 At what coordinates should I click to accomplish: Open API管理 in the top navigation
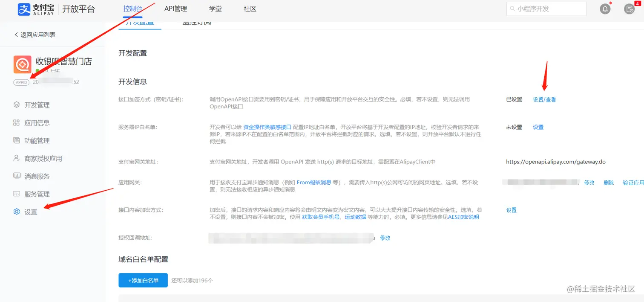[x=175, y=9]
